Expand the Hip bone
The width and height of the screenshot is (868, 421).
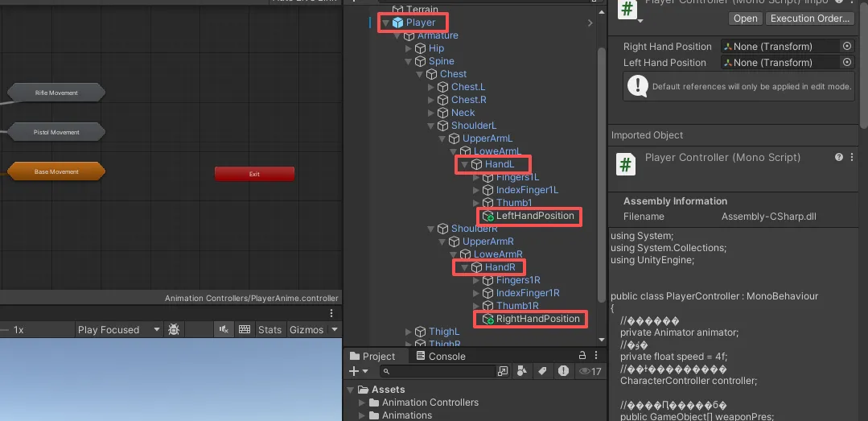409,49
